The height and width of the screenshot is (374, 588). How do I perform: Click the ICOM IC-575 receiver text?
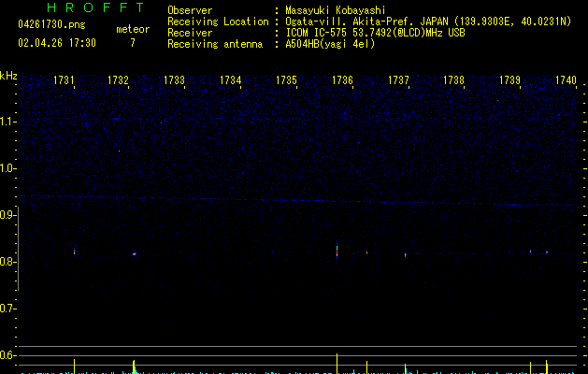(375, 33)
